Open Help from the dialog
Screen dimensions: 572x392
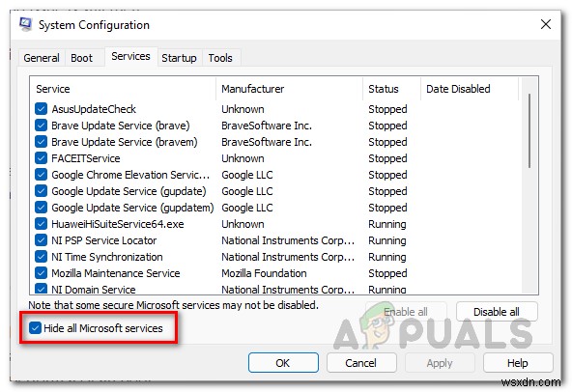[x=518, y=363]
